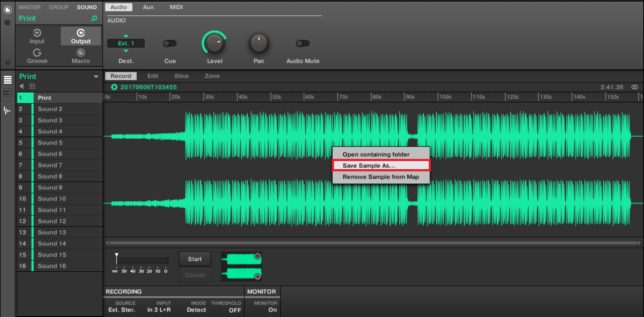Viewport: 644px width, 317px height.
Task: Click the search magnifier next to Print
Action: [x=94, y=19]
